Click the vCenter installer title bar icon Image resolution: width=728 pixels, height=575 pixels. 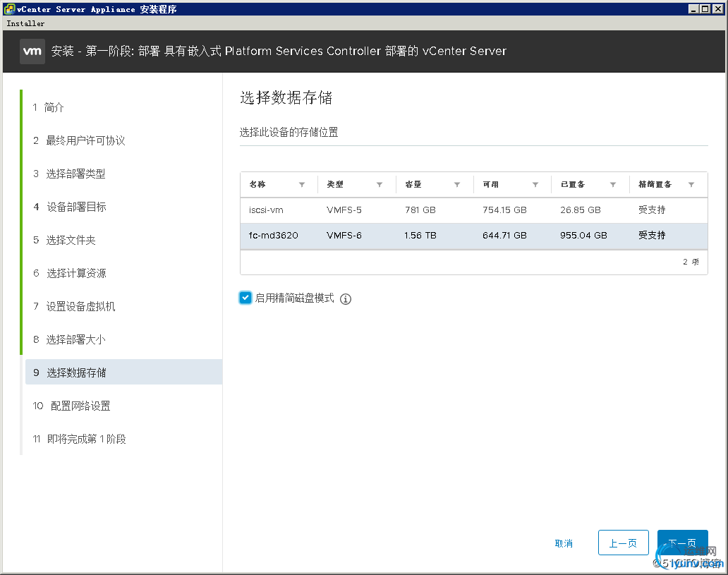click(x=9, y=9)
